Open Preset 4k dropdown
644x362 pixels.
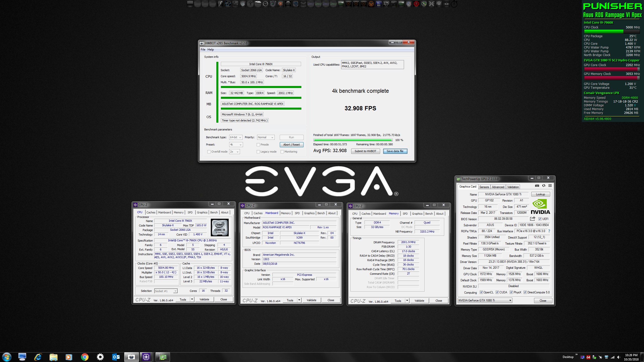click(236, 145)
